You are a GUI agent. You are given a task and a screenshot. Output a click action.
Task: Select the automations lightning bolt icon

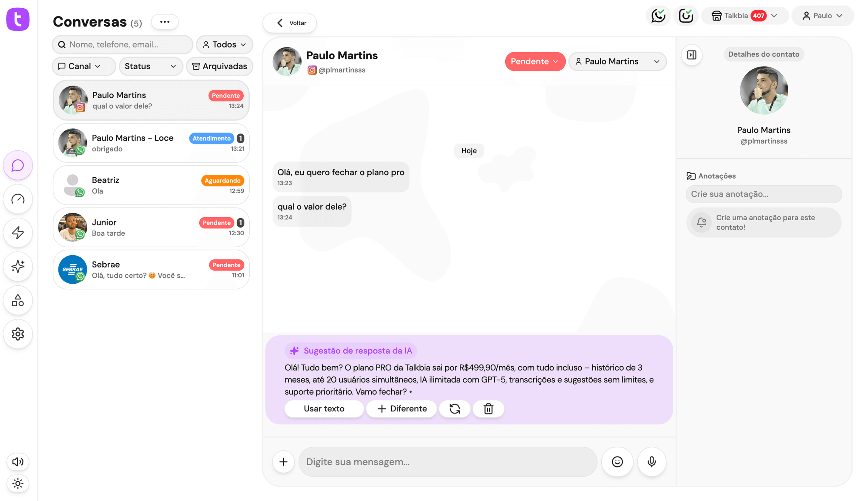coord(18,233)
